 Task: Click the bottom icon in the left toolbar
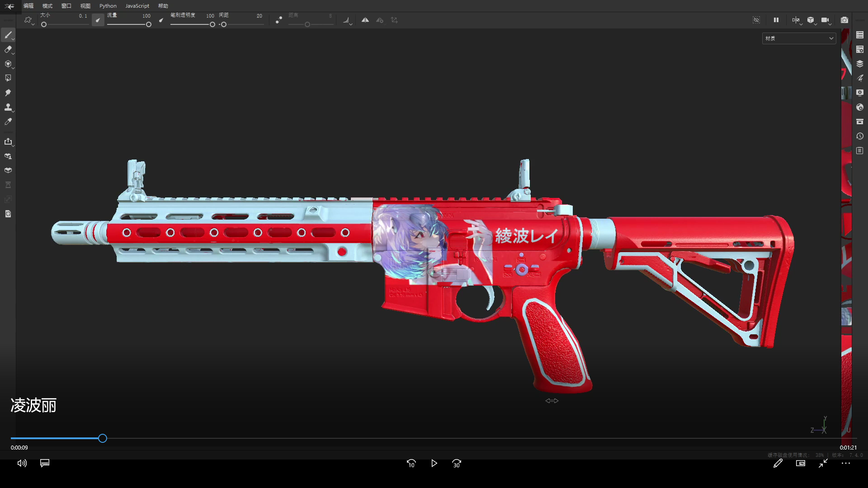pyautogui.click(x=8, y=214)
